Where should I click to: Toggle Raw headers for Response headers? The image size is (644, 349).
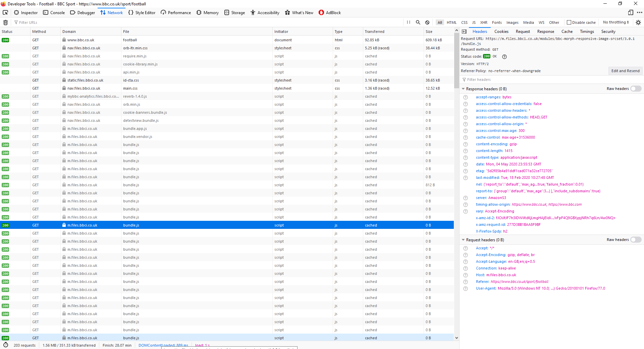tap(636, 89)
